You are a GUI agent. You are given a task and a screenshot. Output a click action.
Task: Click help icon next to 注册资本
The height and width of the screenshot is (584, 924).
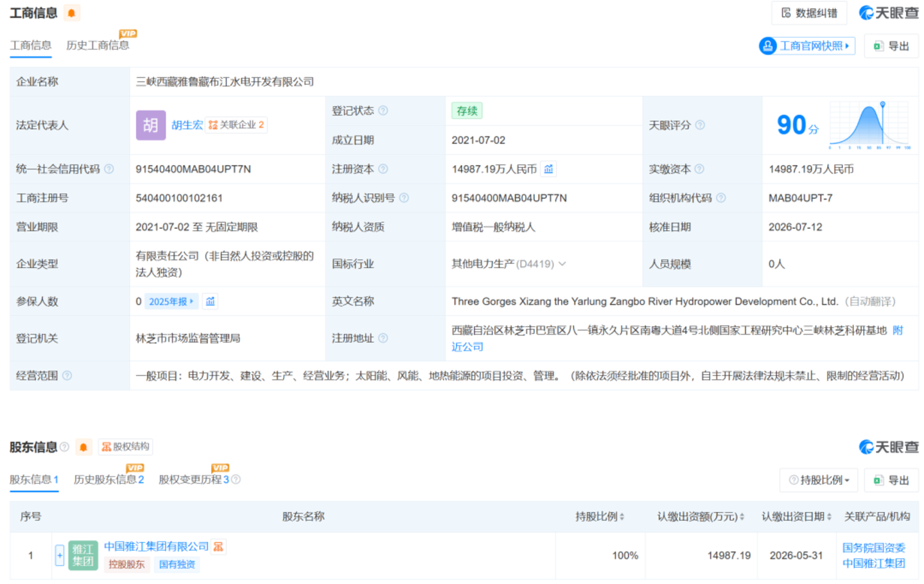[x=383, y=169]
